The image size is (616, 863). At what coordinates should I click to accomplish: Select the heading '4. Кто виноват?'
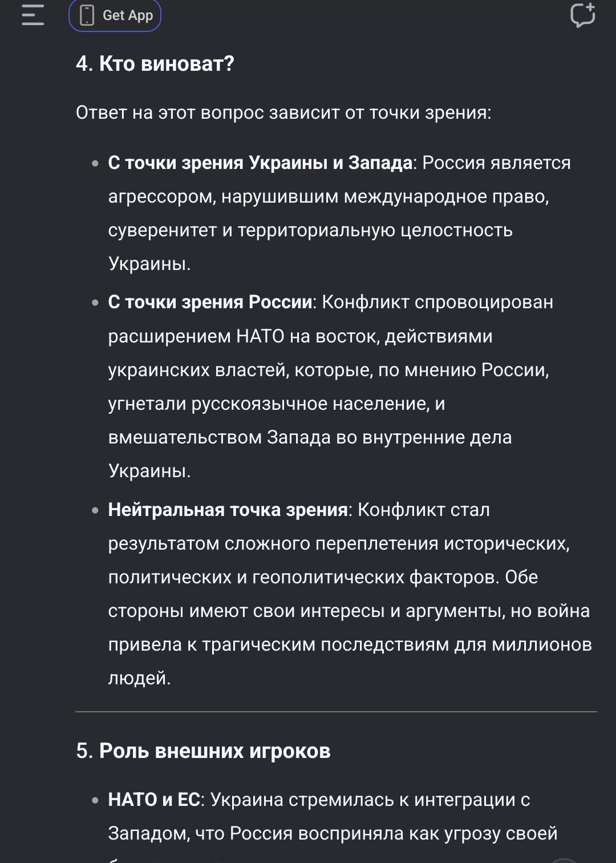(155, 63)
